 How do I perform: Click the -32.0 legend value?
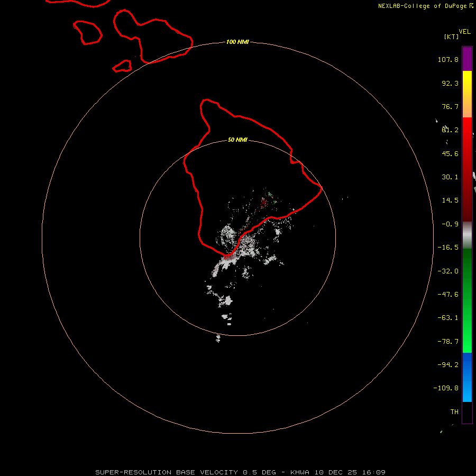pyautogui.click(x=448, y=271)
